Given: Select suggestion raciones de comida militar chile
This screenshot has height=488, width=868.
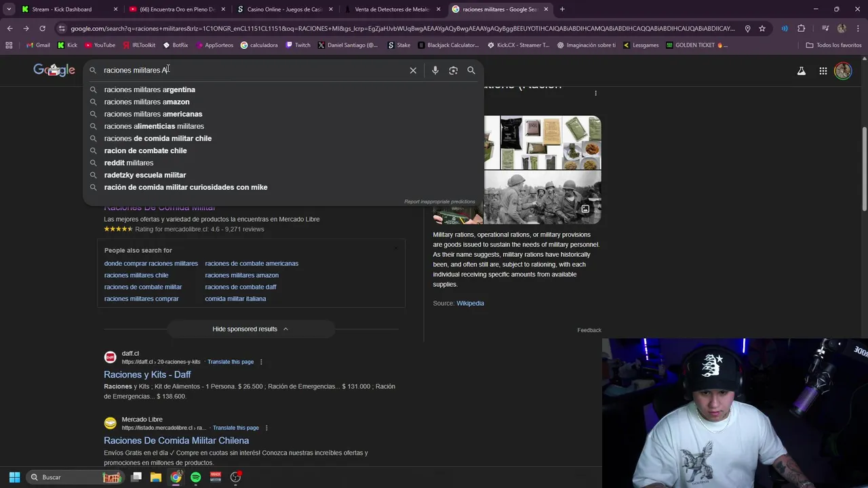Looking at the screenshot, I should click(283, 138).
